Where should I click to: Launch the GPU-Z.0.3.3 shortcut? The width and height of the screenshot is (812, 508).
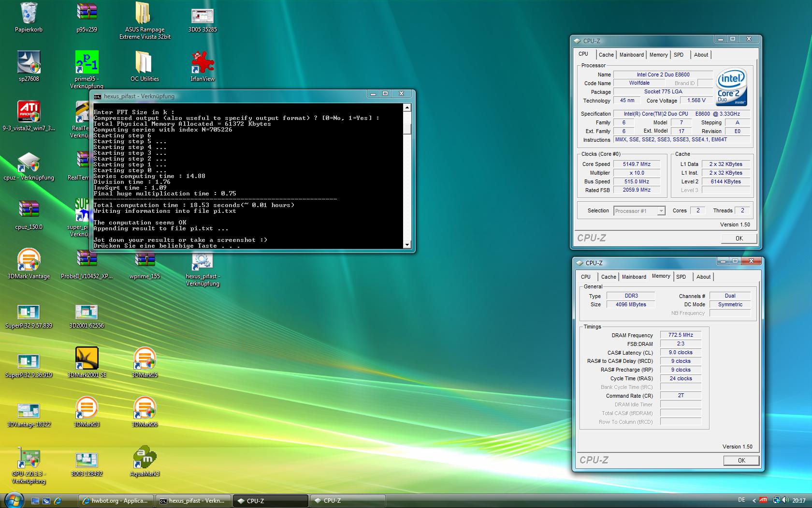[x=29, y=465]
